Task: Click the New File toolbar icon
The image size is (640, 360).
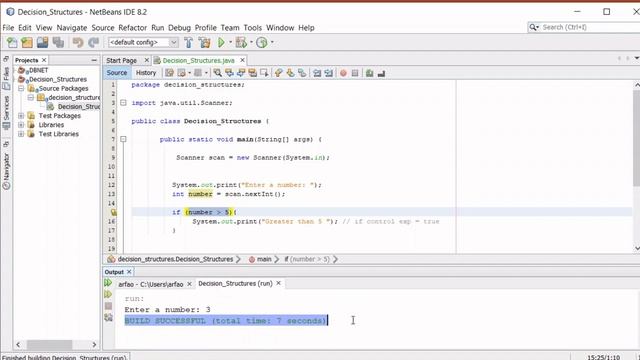Action: [x=12, y=42]
